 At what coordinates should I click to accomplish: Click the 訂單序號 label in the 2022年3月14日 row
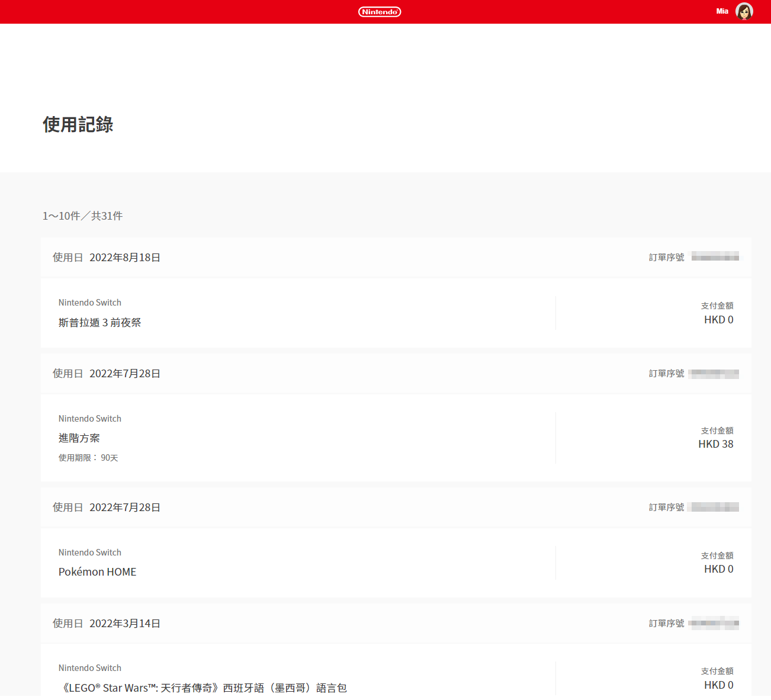point(666,624)
